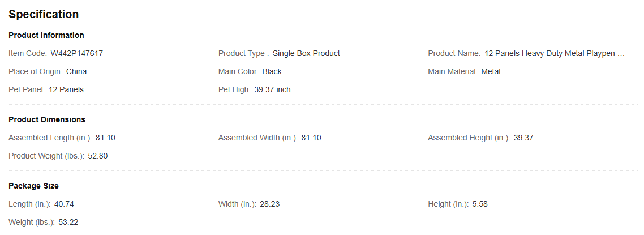Select the item code W442P147617
The width and height of the screenshot is (644, 235).
tap(77, 53)
